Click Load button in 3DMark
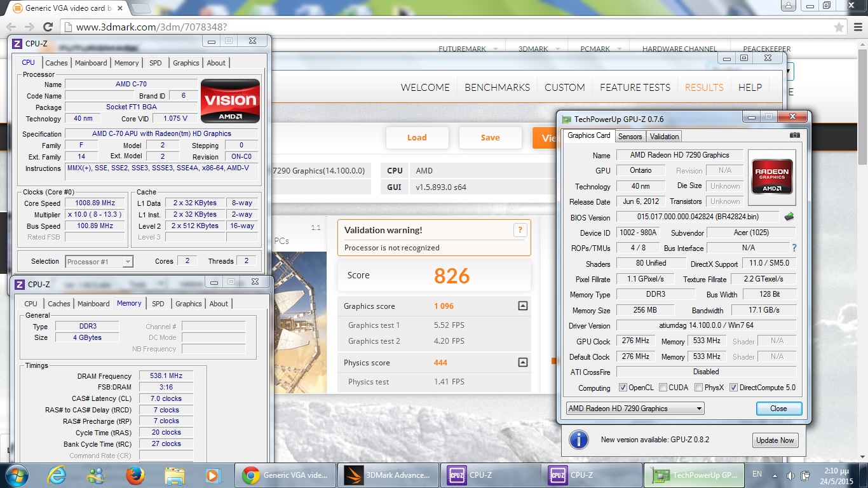The image size is (868, 488). click(417, 137)
